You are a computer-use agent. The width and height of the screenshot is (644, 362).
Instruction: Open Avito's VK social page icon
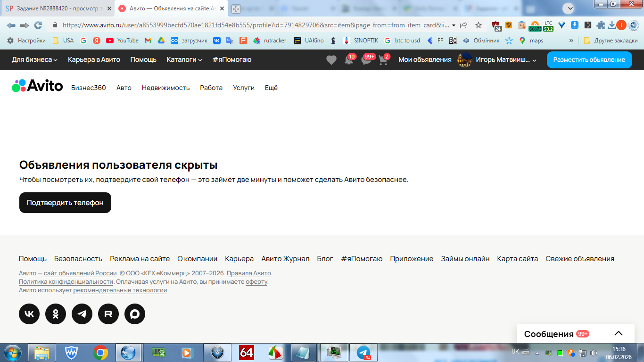pos(29,314)
